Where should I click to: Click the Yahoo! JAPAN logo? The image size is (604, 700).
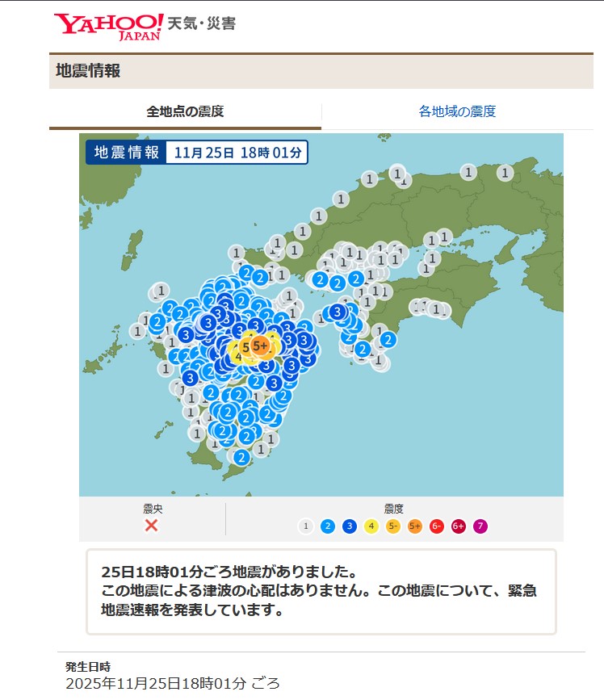click(x=108, y=25)
